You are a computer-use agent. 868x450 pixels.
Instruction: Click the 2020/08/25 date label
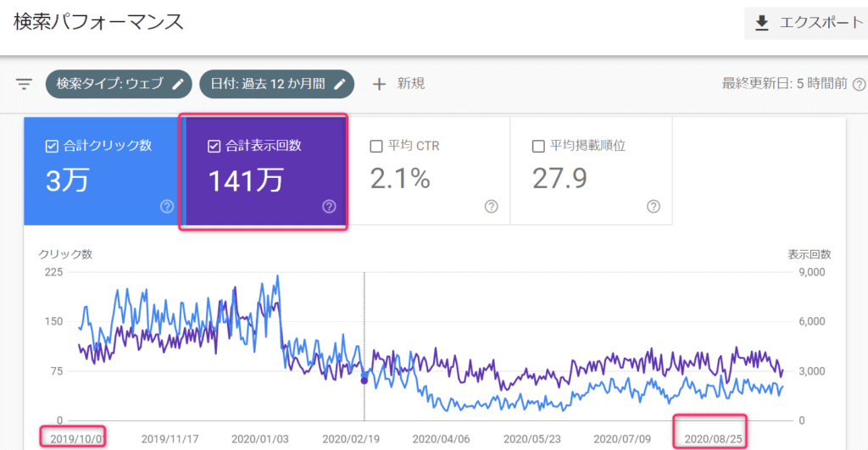click(713, 439)
